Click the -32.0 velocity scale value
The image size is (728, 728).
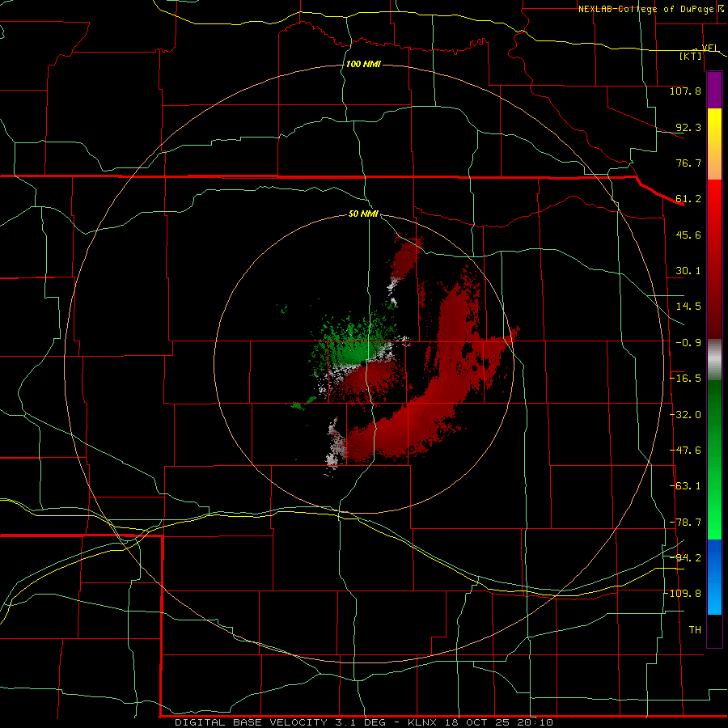click(685, 415)
